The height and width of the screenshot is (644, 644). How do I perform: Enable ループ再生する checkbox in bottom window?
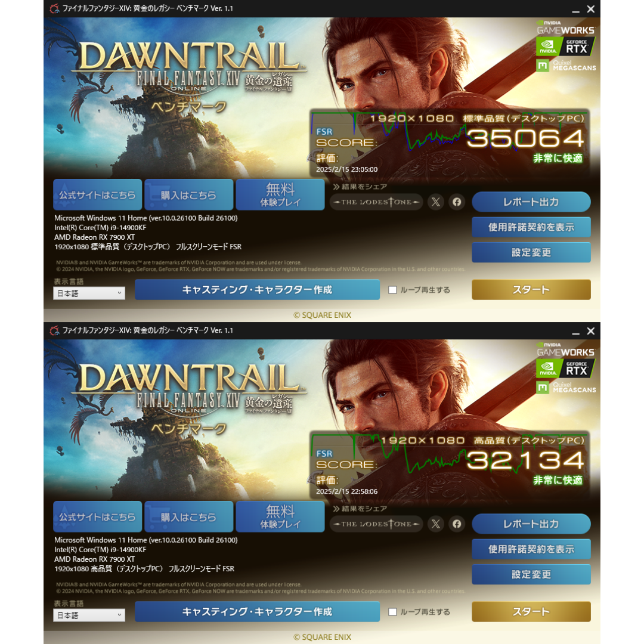[392, 612]
